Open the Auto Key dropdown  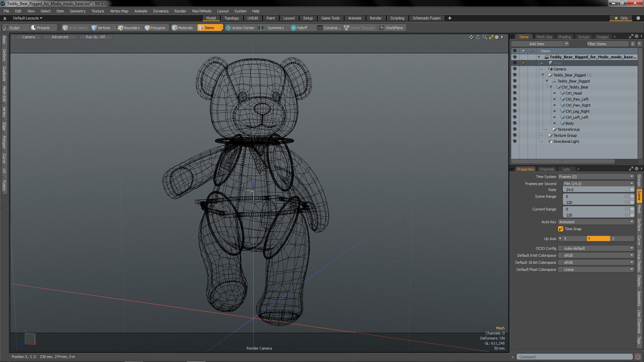click(596, 222)
